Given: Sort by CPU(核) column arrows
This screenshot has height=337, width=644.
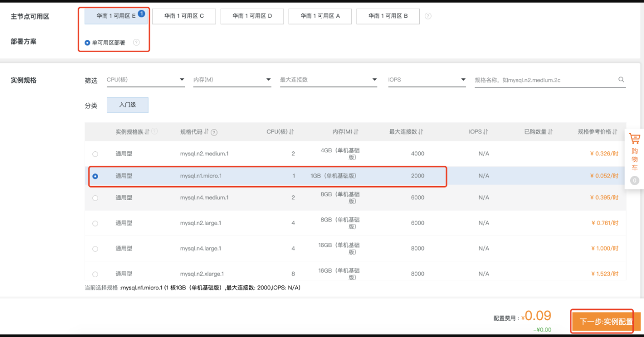Looking at the screenshot, I should pos(292,132).
